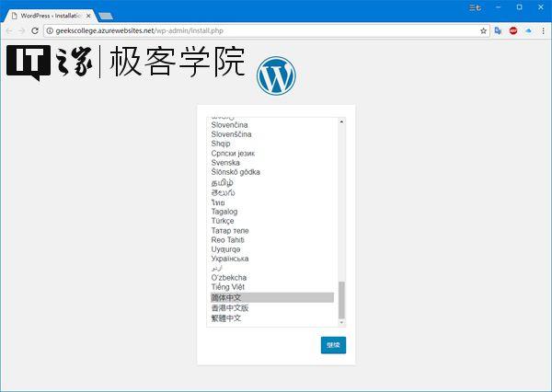Viewport: 552px width, 392px height.
Task: Select Thai ไทย language entry
Action: click(x=218, y=202)
